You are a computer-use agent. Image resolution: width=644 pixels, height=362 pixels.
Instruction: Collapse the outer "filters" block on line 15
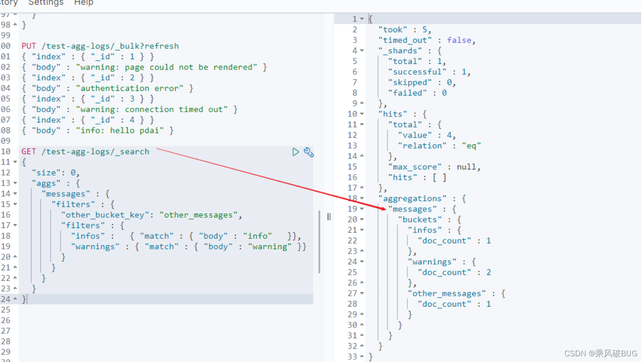[15, 204]
